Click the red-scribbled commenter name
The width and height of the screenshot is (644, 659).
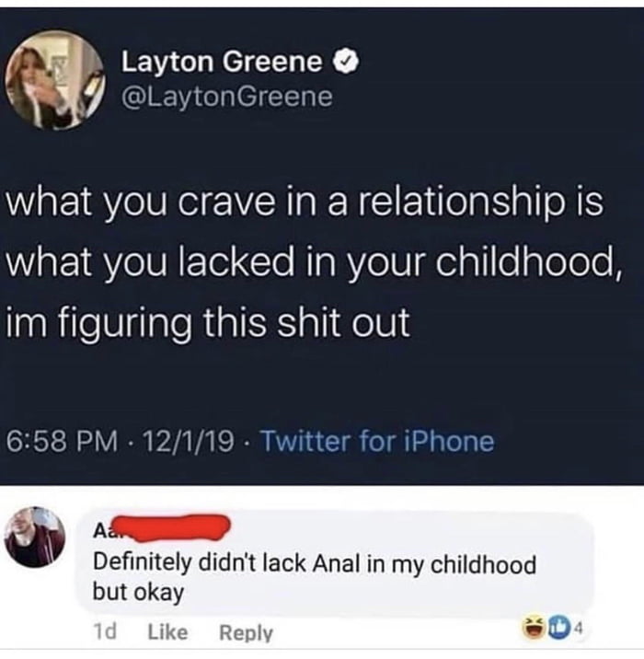161,527
